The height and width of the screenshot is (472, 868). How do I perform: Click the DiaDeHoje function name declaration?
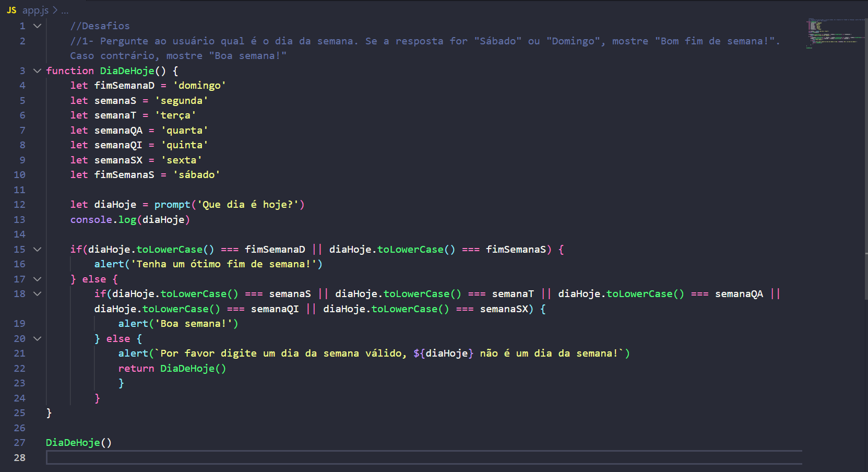point(127,70)
